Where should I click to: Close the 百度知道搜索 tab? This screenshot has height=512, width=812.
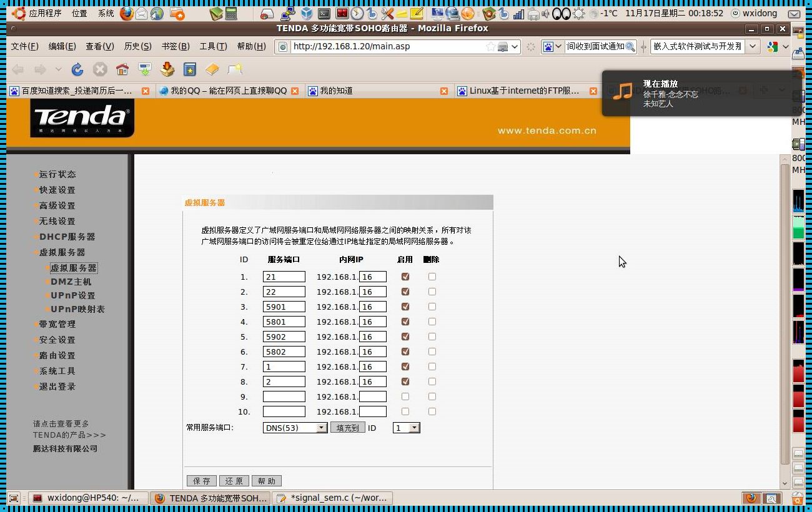pyautogui.click(x=146, y=91)
